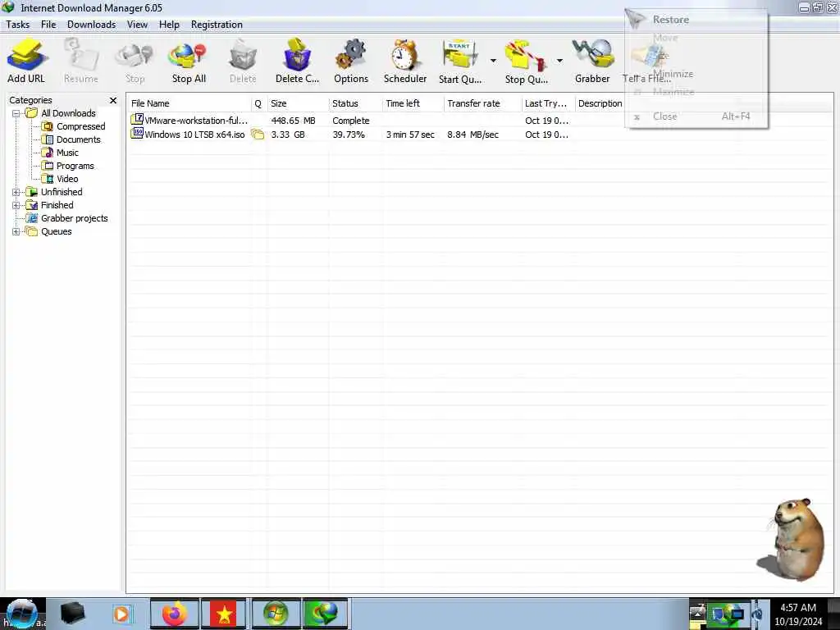Expand the Queues tree node

pyautogui.click(x=16, y=232)
